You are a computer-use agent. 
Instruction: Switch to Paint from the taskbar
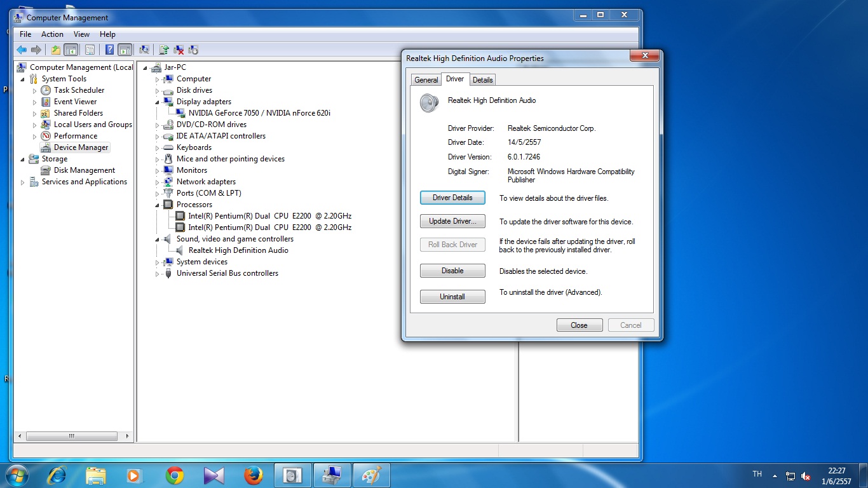tap(371, 475)
